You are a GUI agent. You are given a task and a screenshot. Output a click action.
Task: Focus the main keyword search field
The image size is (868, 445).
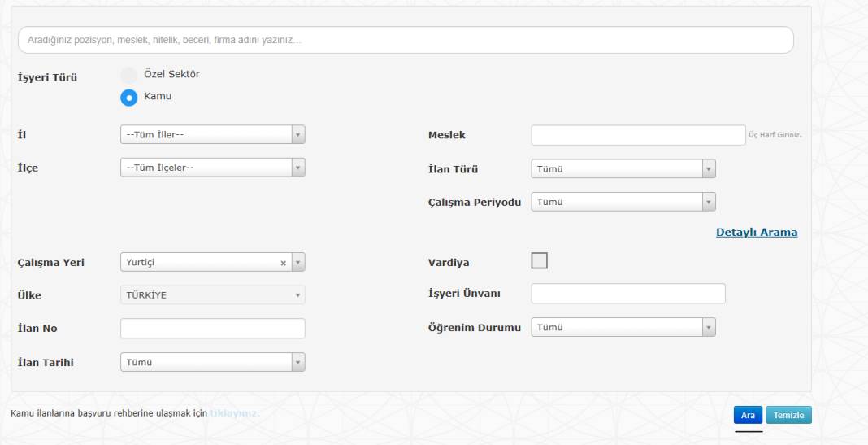405,40
